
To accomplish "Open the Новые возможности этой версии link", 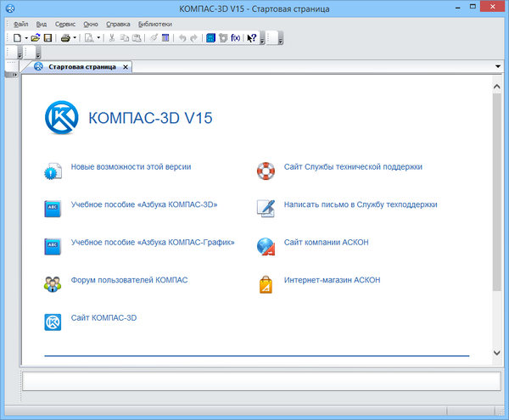I will (x=131, y=167).
